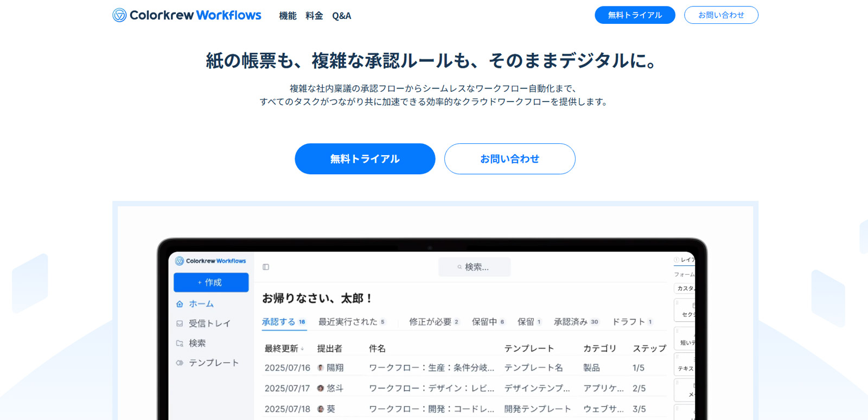Click the カテゴリ column header
This screenshot has width=868, height=420.
click(600, 348)
